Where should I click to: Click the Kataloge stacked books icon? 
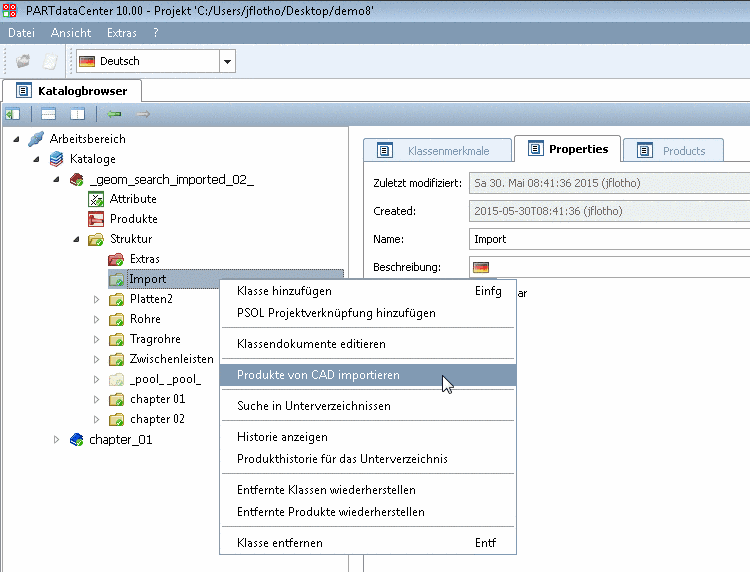[x=56, y=159]
